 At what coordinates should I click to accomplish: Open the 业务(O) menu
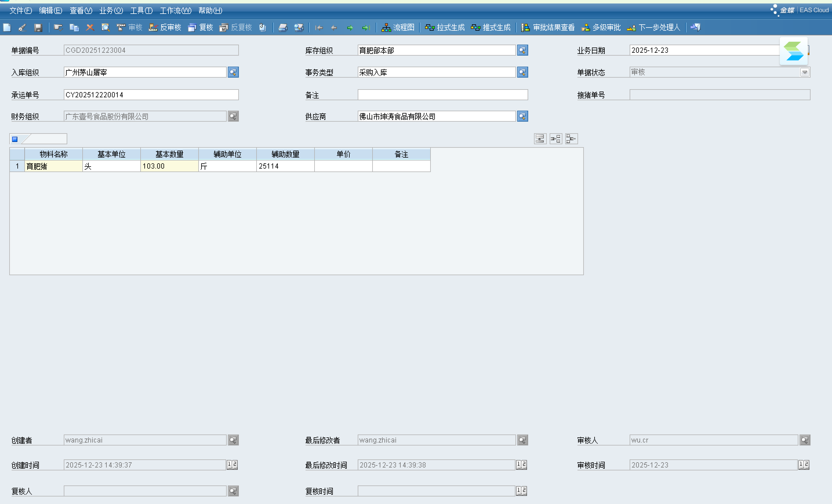tap(111, 10)
